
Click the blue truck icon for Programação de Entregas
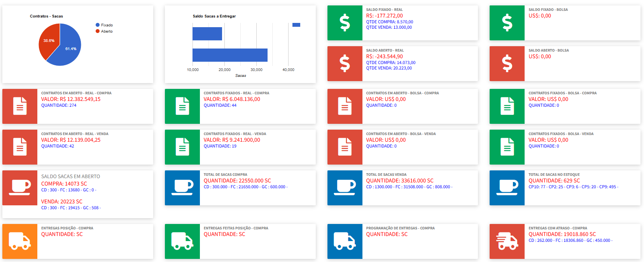345,241
